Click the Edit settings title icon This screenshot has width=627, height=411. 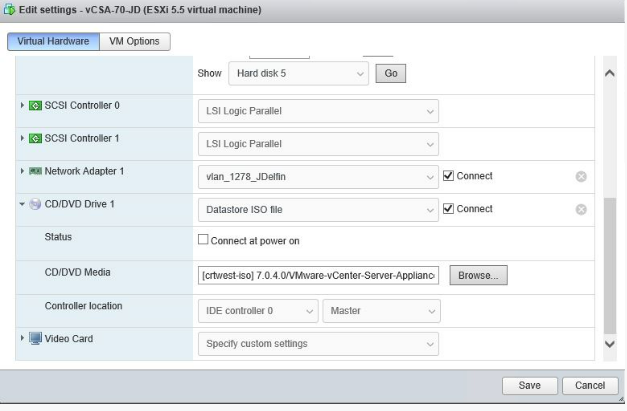[10, 10]
